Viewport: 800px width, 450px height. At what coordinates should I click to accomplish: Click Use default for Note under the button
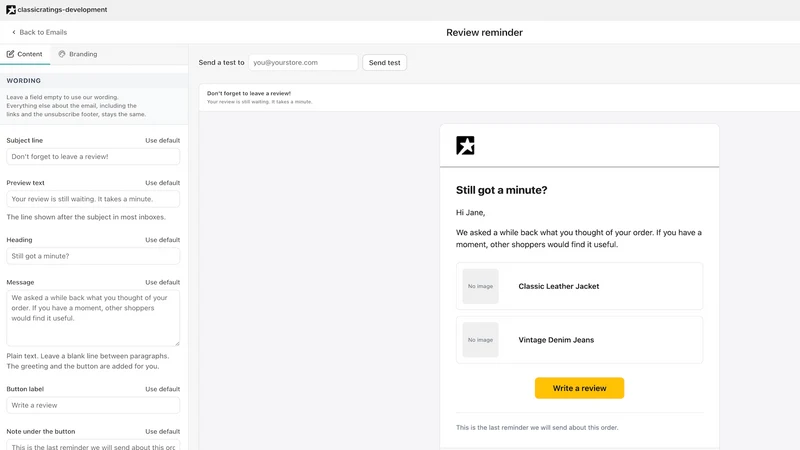162,431
